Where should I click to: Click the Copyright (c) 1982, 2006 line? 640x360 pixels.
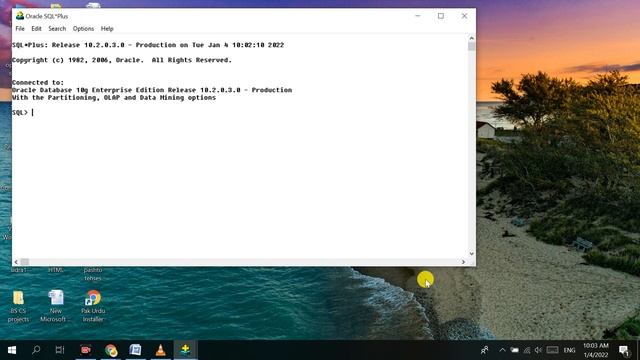point(122,60)
